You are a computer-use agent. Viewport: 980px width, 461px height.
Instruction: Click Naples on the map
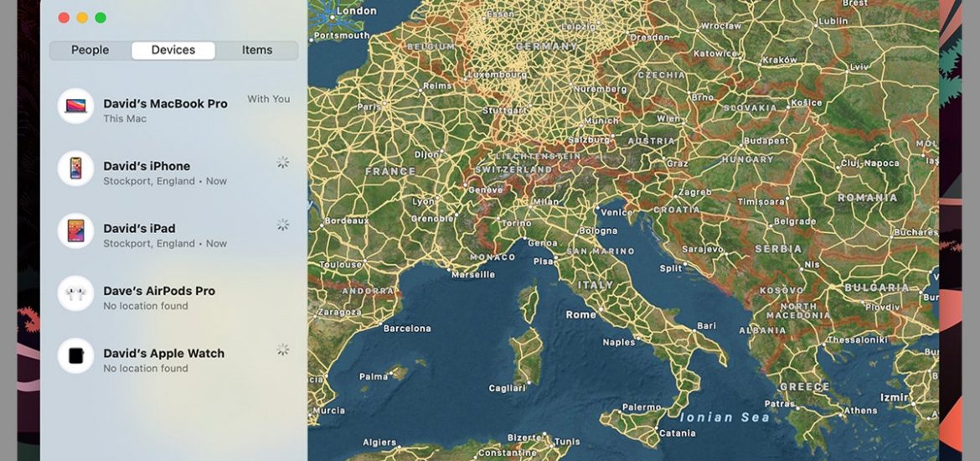point(619,342)
